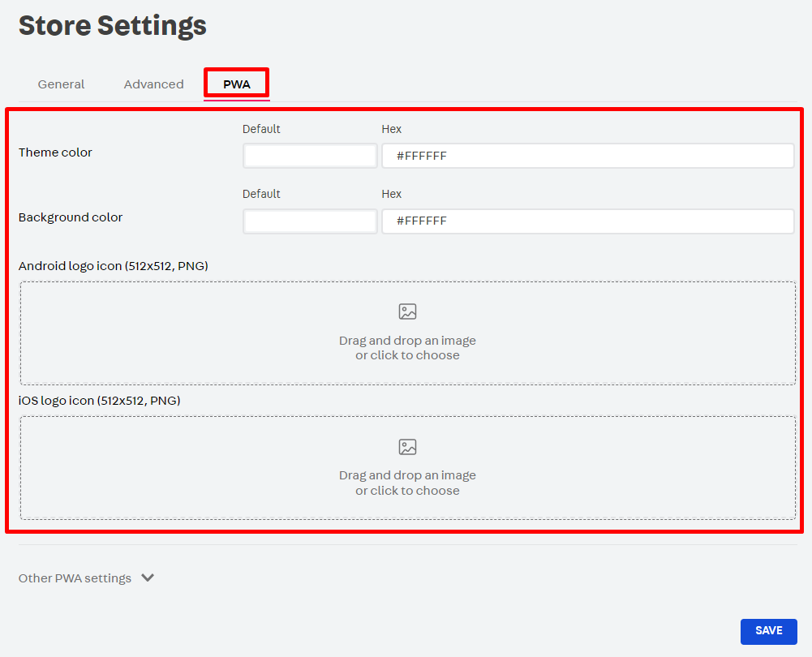812x657 pixels.
Task: Click the chevron beside Other PWA settings
Action: (148, 578)
